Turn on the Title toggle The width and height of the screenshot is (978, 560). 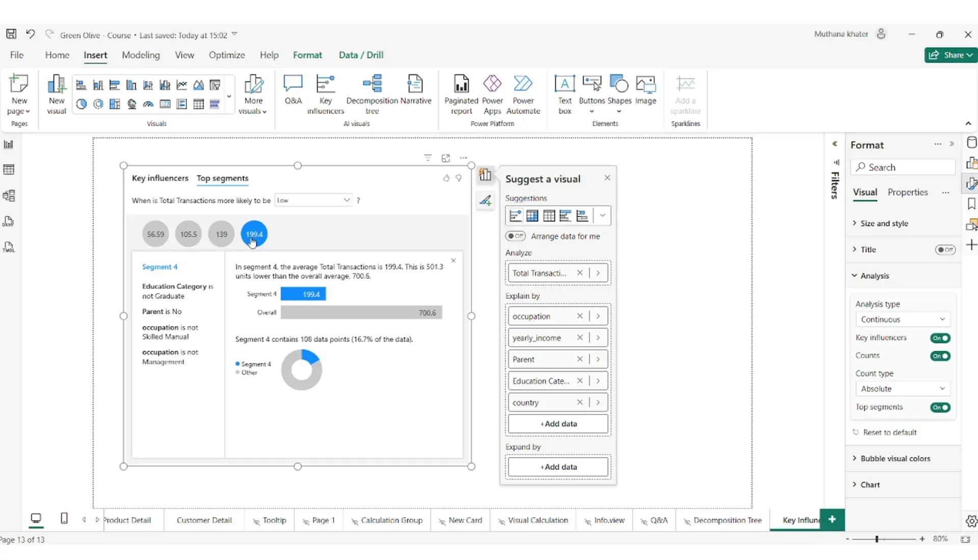coord(945,249)
